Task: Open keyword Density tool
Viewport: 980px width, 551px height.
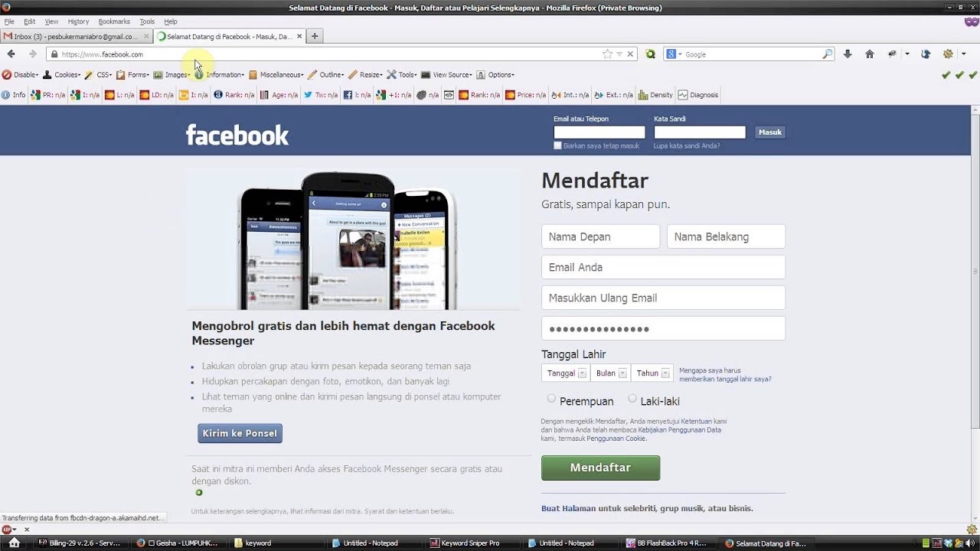Action: (655, 95)
